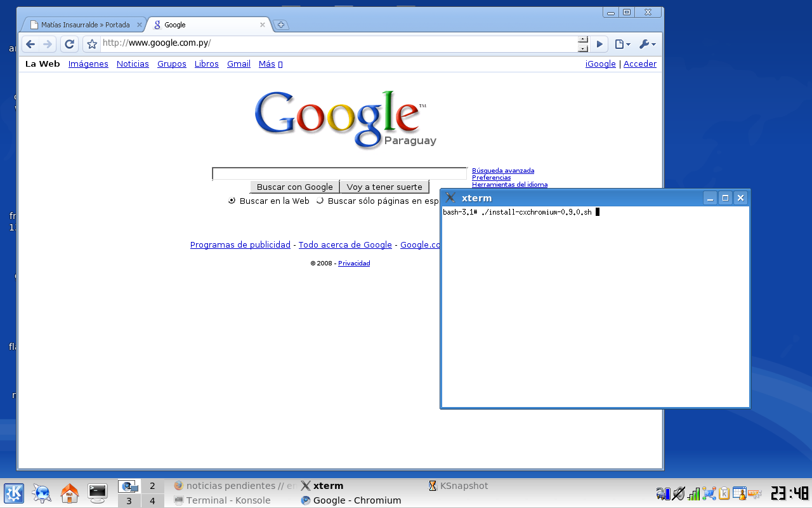This screenshot has height=508, width=812.
Task: Bookmark this page with the star icon
Action: [92, 44]
